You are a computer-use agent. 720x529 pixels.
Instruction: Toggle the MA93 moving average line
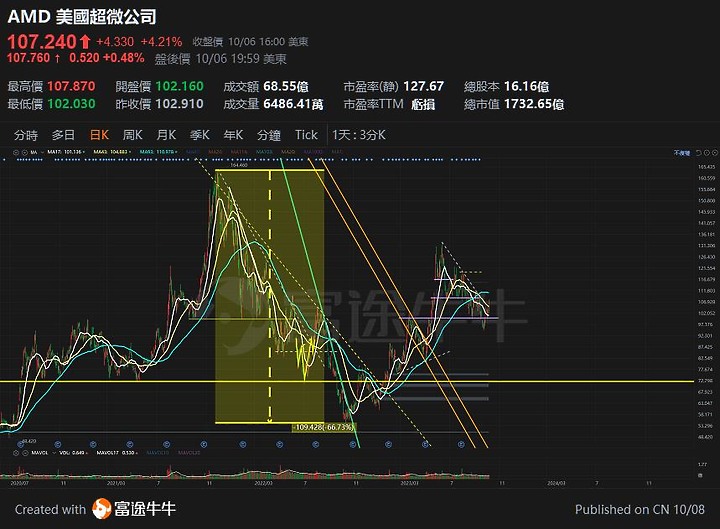pos(157,152)
